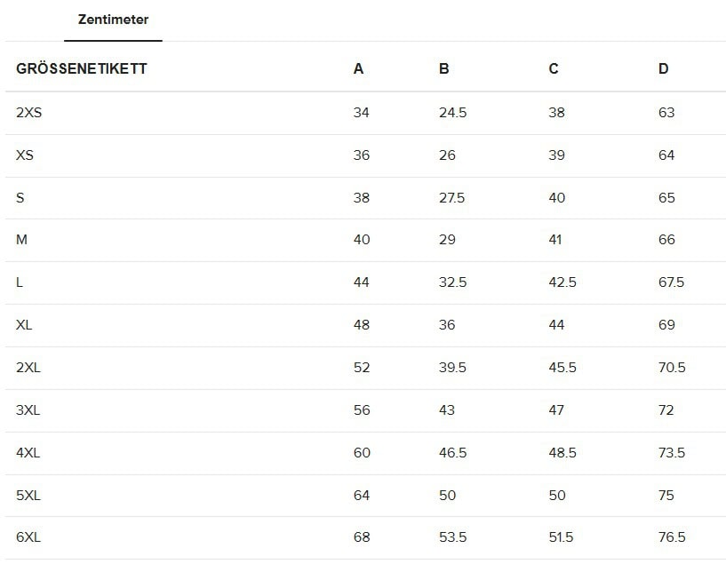Click the 53.5 value in 6XL row
Viewport: 726px width, 588px height.
pyautogui.click(x=452, y=537)
